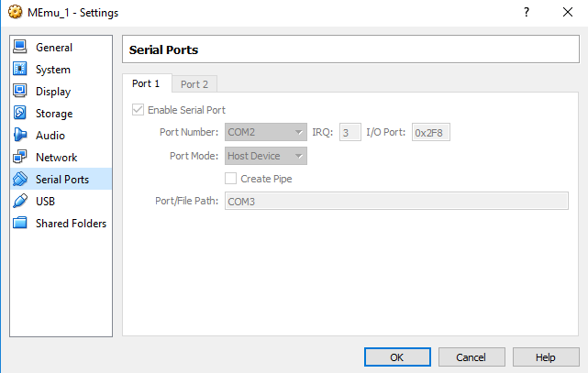588x373 pixels.
Task: Click the Port/File Path COM3 field
Action: pos(395,202)
